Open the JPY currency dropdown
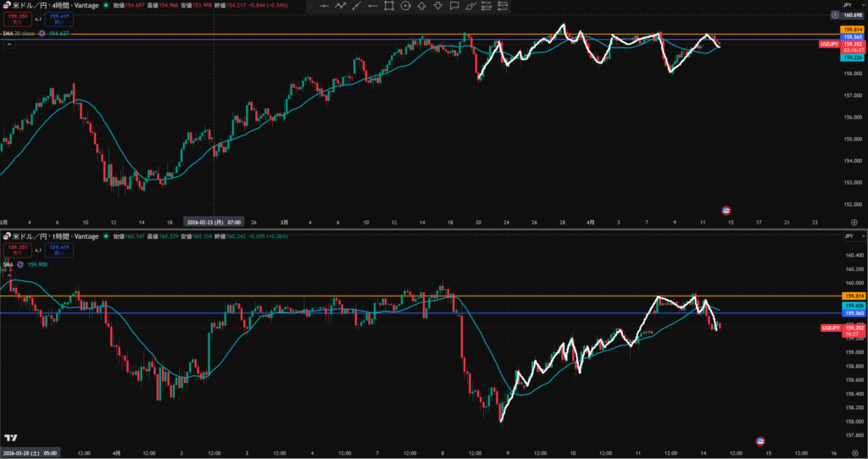 pyautogui.click(x=847, y=6)
